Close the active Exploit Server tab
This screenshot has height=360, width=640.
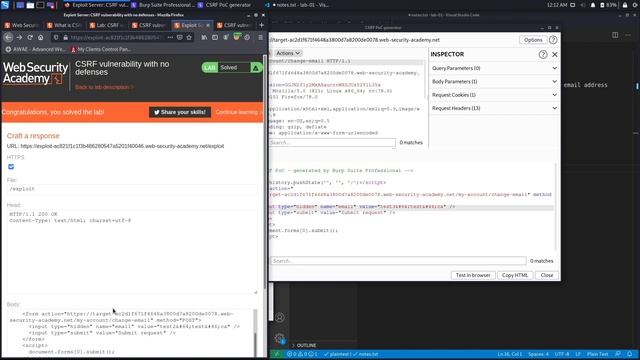coord(208,25)
